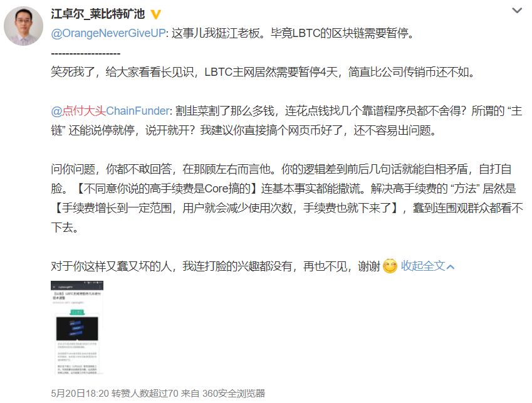Click the up chevron beside 收起全文

[x=451, y=267]
